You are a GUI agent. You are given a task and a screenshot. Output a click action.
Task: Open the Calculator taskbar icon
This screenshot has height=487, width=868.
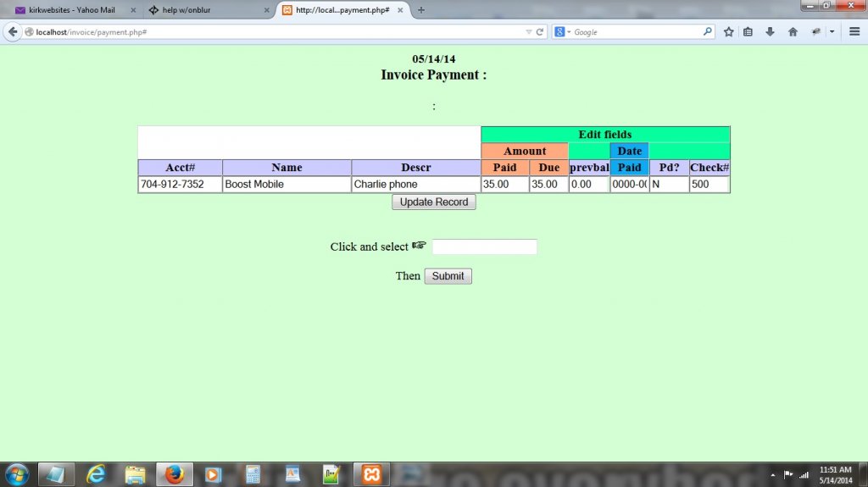click(x=253, y=474)
